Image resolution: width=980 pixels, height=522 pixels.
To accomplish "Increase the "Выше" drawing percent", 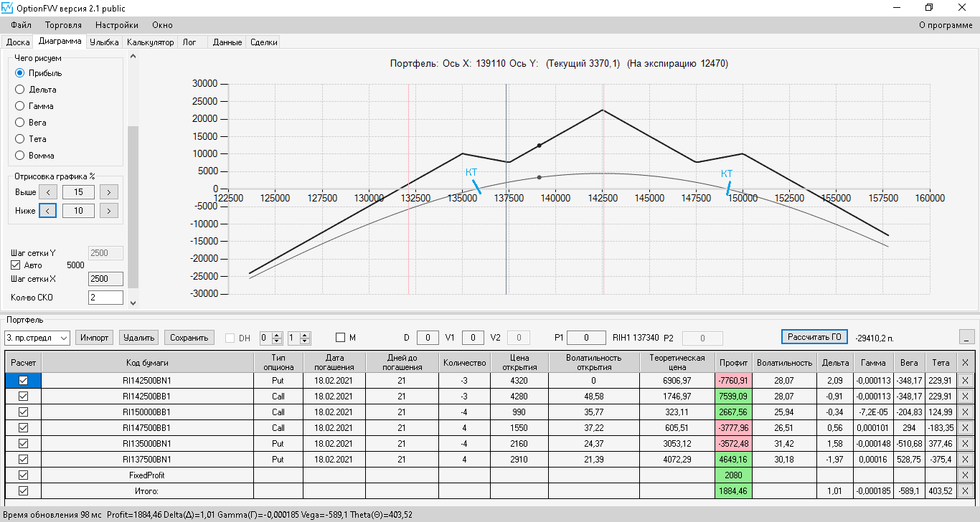I will click(x=108, y=191).
